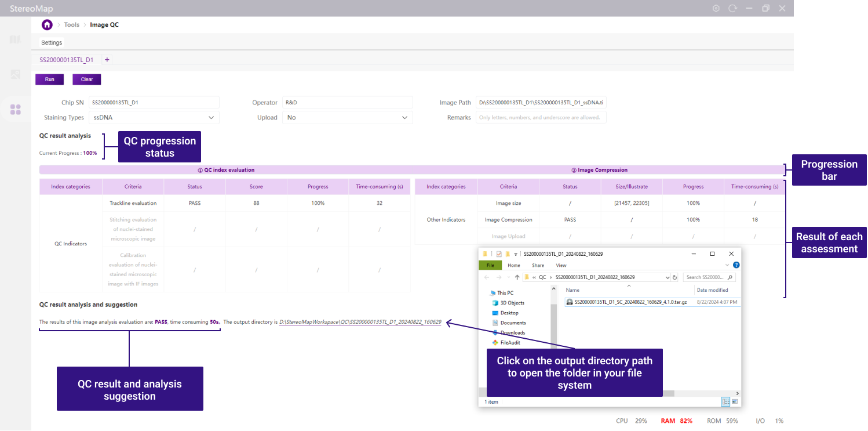Select the SS200000135TL_D1 tab

tap(66, 60)
